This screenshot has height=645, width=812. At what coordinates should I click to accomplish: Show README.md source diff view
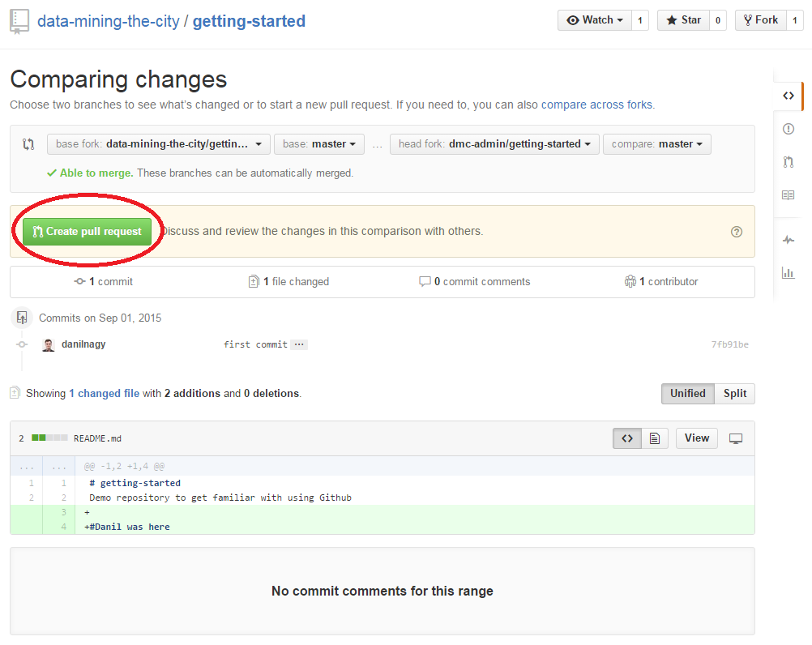click(627, 438)
